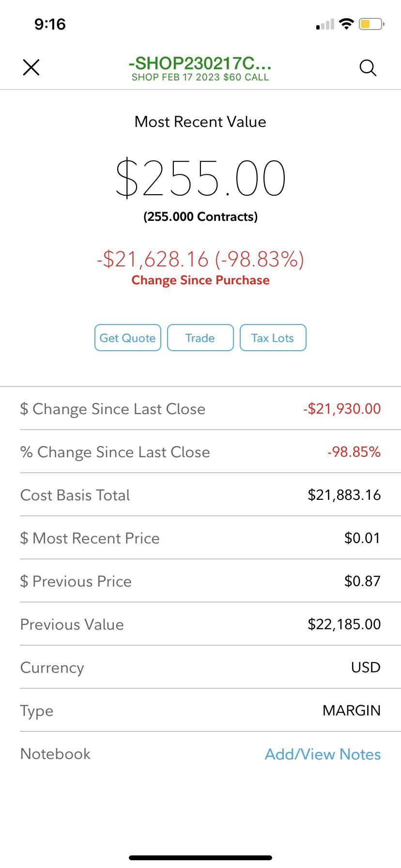
Task: Tap the $255.00 most recent value
Action: click(200, 178)
